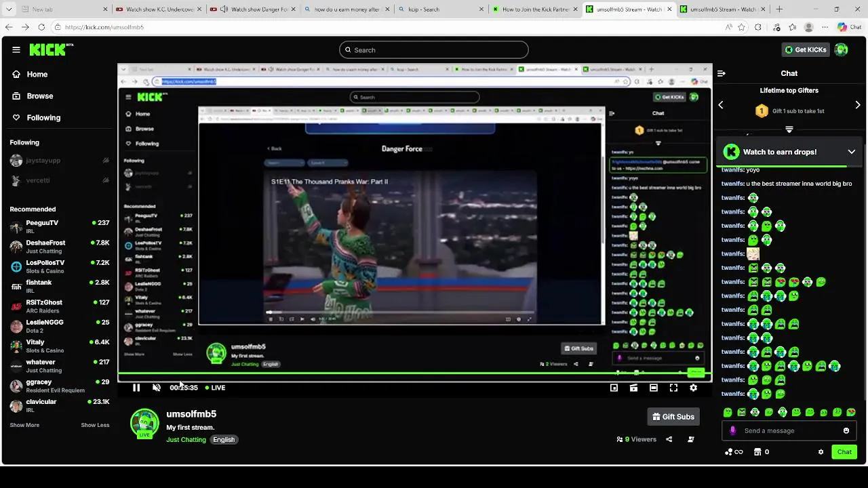This screenshot has height=488, width=868.
Task: Open DeshaeFrost recommended channel
Action: [60, 247]
